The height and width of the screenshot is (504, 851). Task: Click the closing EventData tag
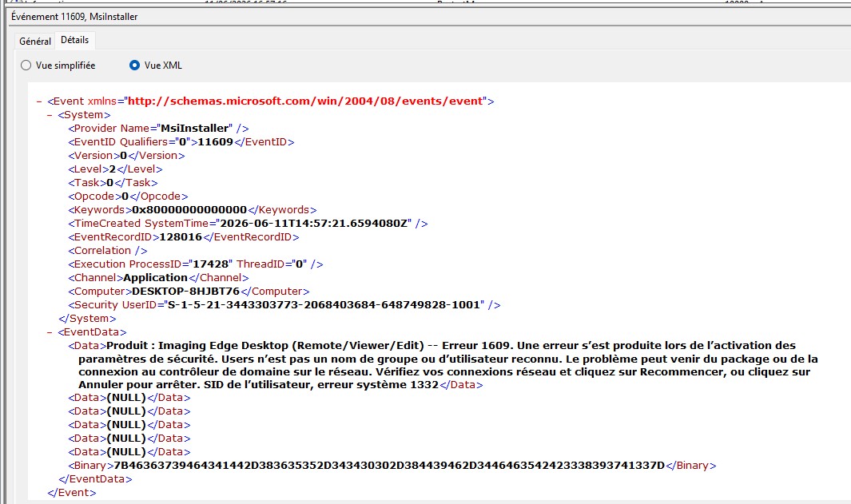tap(96, 479)
